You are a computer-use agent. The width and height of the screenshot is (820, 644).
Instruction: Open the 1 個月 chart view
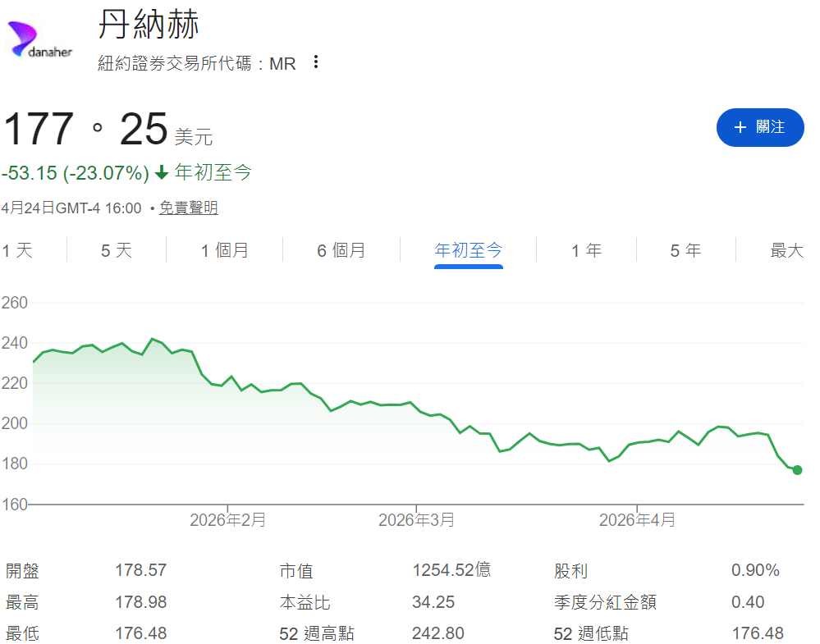point(223,250)
